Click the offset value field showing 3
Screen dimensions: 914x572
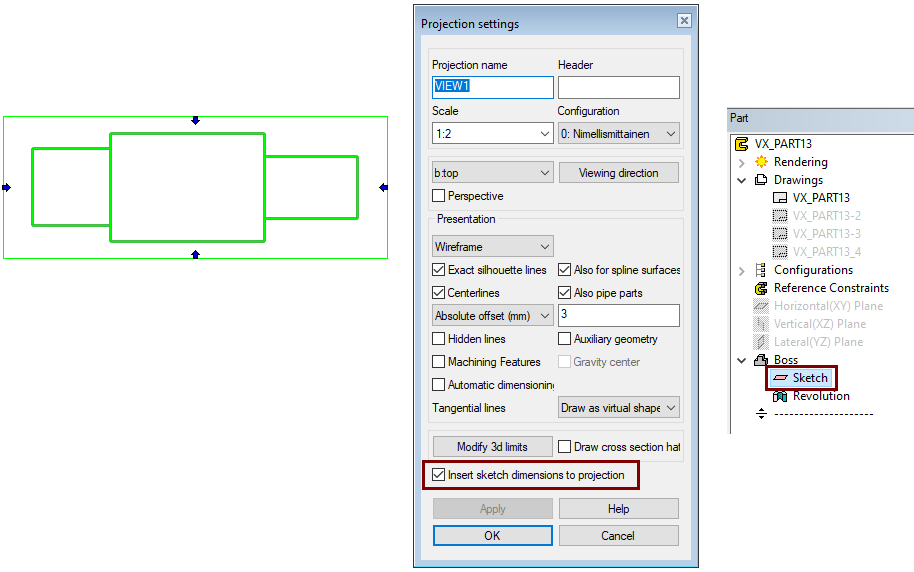[x=618, y=315]
